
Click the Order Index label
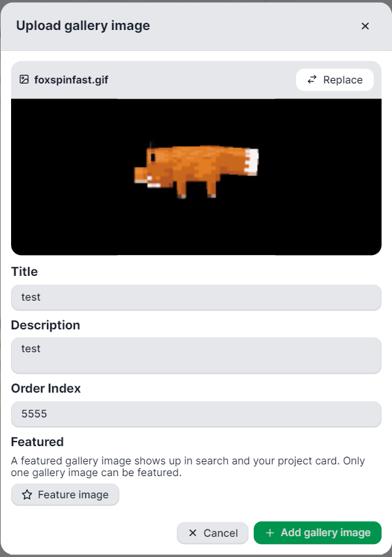46,388
